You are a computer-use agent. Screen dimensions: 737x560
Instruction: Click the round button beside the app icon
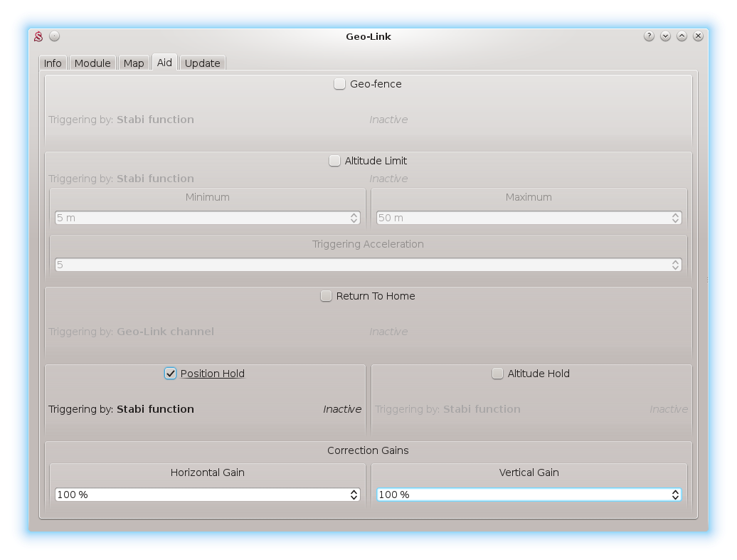click(x=55, y=36)
